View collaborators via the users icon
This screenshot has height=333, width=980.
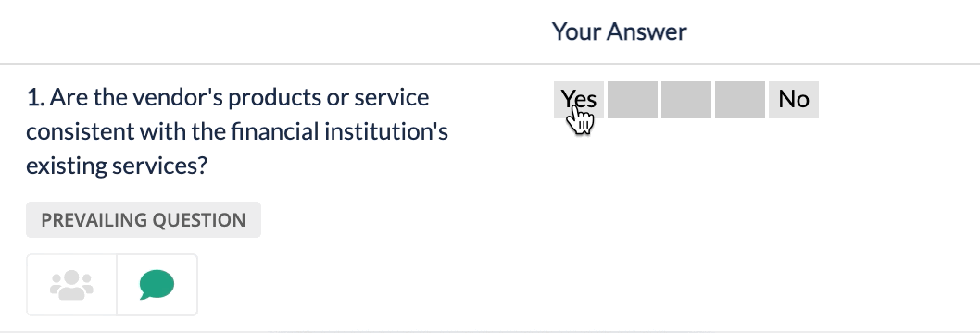[x=71, y=285]
